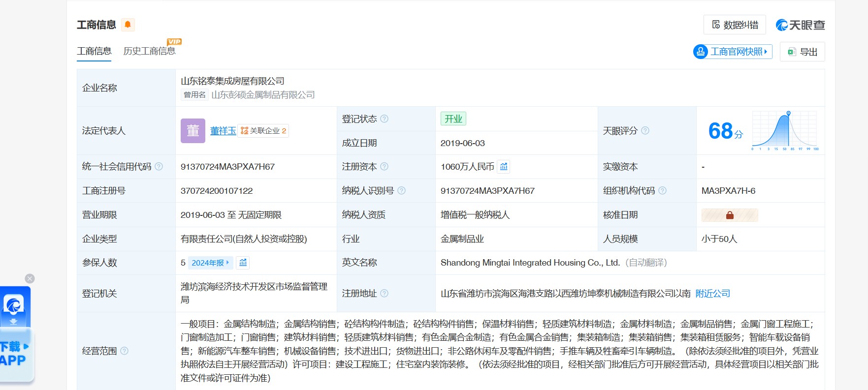
Task: Switch to the 历史工商信息 tab
Action: pos(149,51)
